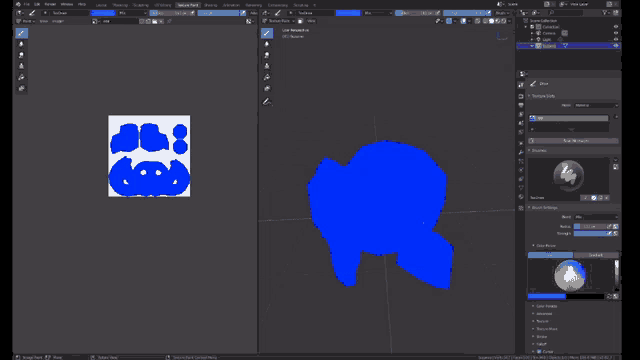Image resolution: width=640 pixels, height=360 pixels.
Task: Open the Brush dropdown in the viewport header
Action: [x=502, y=13]
